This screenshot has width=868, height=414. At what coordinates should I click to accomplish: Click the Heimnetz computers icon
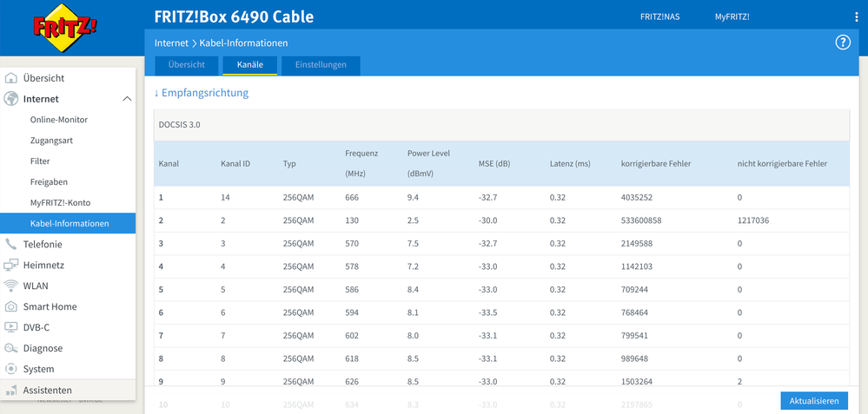11,266
